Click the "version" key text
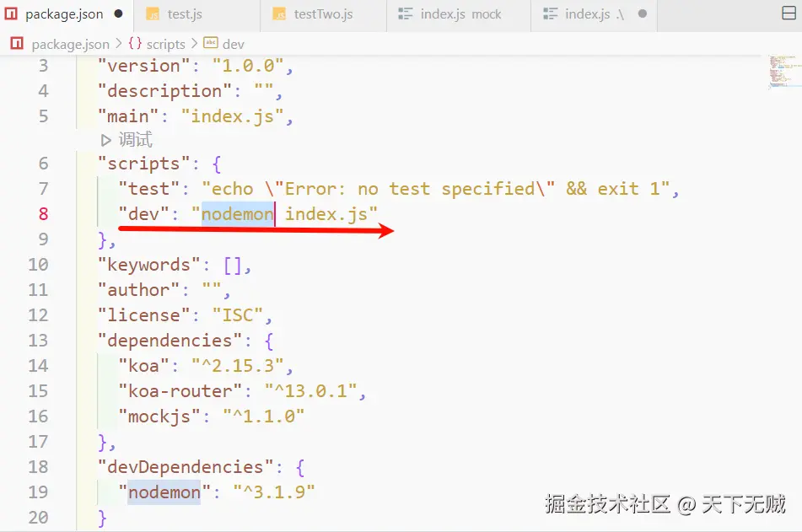The height and width of the screenshot is (532, 802). click(x=143, y=66)
